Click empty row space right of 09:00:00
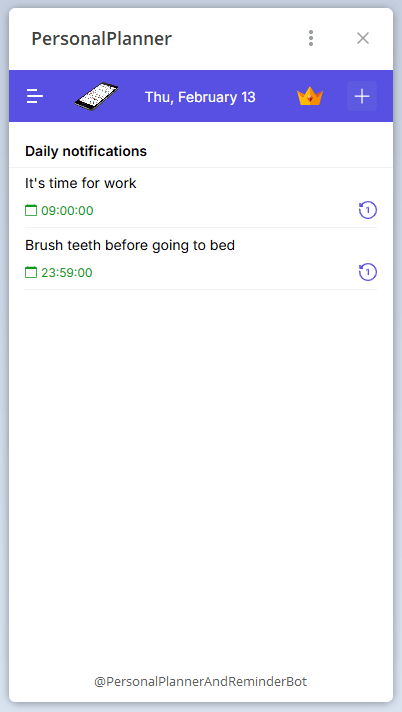The image size is (402, 712). click(x=226, y=211)
